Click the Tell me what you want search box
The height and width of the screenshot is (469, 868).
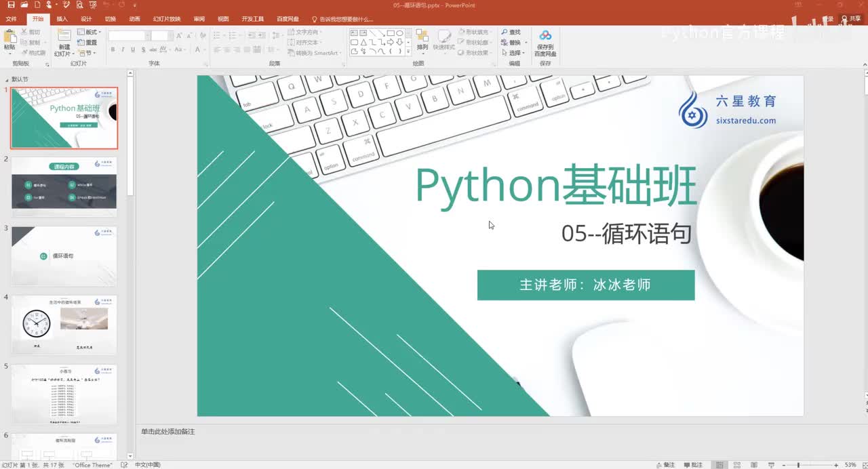[342, 19]
